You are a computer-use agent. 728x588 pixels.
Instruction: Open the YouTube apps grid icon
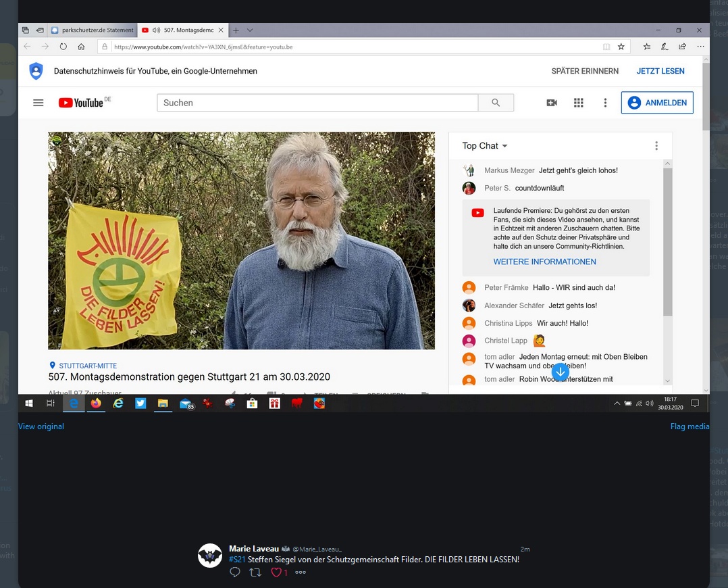[x=578, y=103]
